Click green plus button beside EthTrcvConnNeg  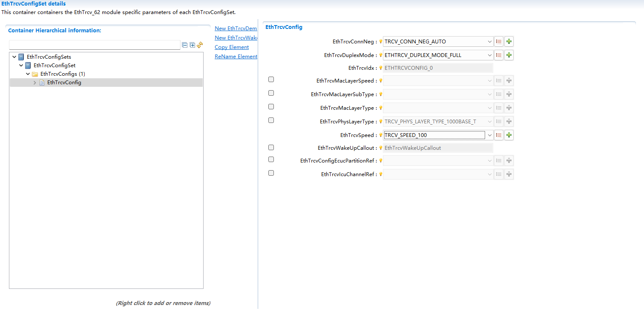509,42
